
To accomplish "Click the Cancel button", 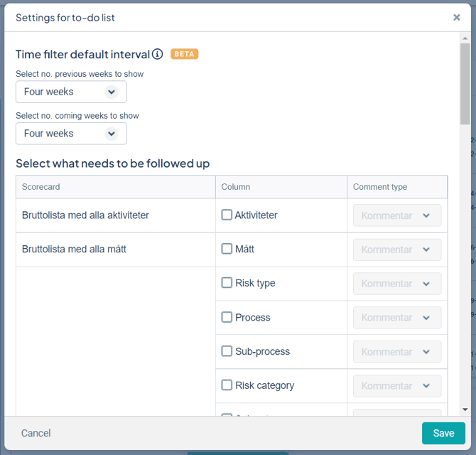I will (36, 433).
